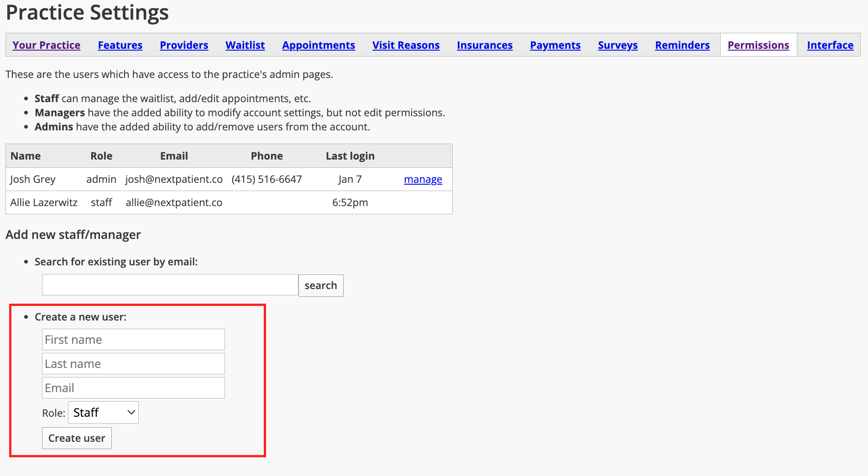
Task: Open the Payments tab
Action: [555, 45]
